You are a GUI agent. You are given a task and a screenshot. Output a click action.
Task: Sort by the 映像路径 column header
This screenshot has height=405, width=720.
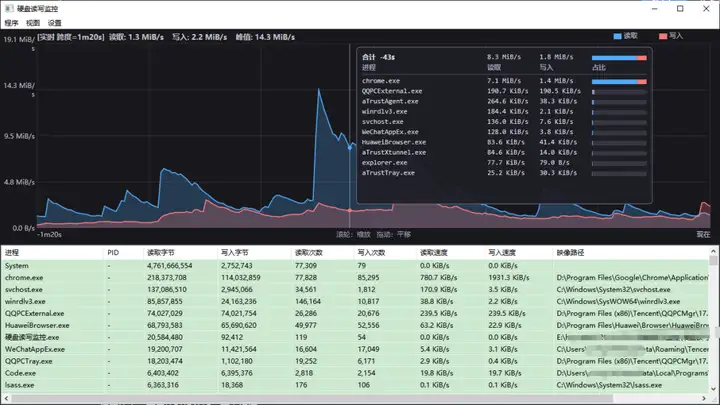pyautogui.click(x=631, y=253)
